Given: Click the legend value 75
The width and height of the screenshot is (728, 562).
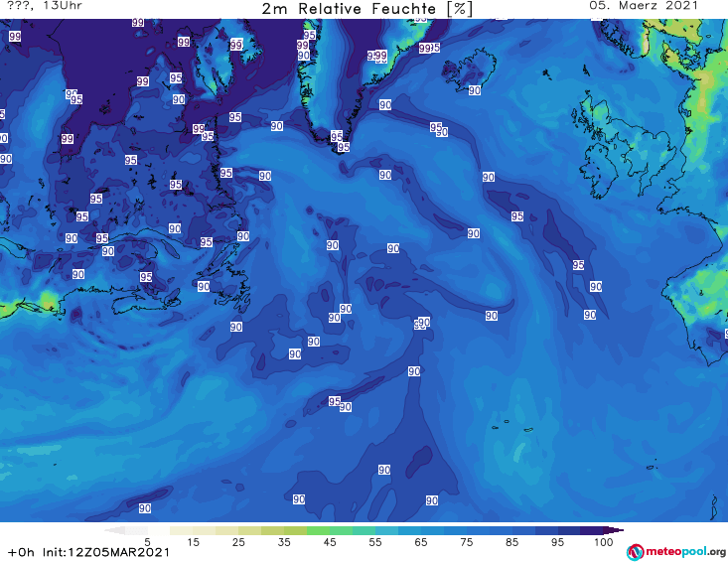Looking at the screenshot, I should point(467,542).
